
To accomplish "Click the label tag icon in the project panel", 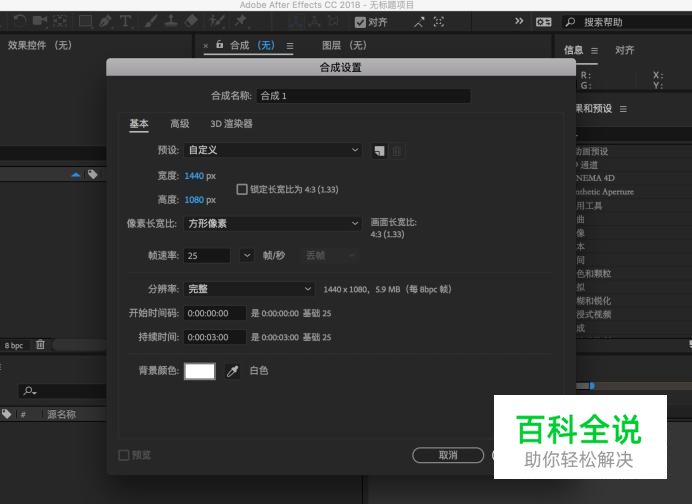I will [x=92, y=174].
